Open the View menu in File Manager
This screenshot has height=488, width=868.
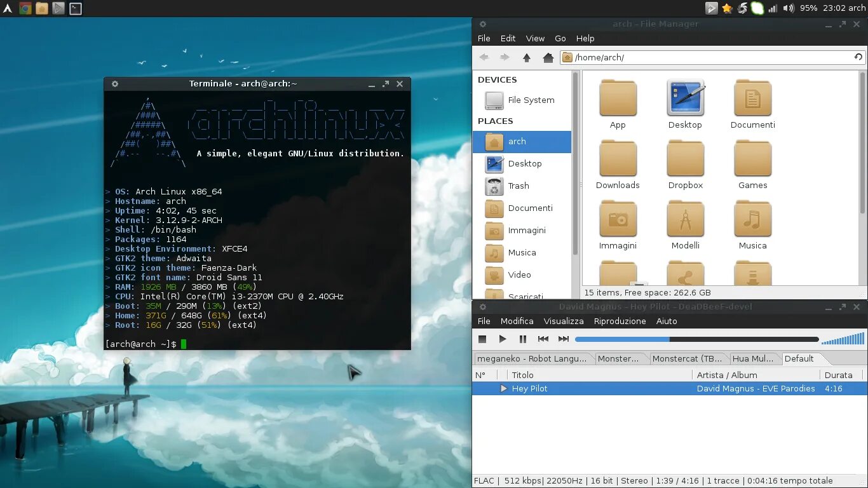coord(535,38)
